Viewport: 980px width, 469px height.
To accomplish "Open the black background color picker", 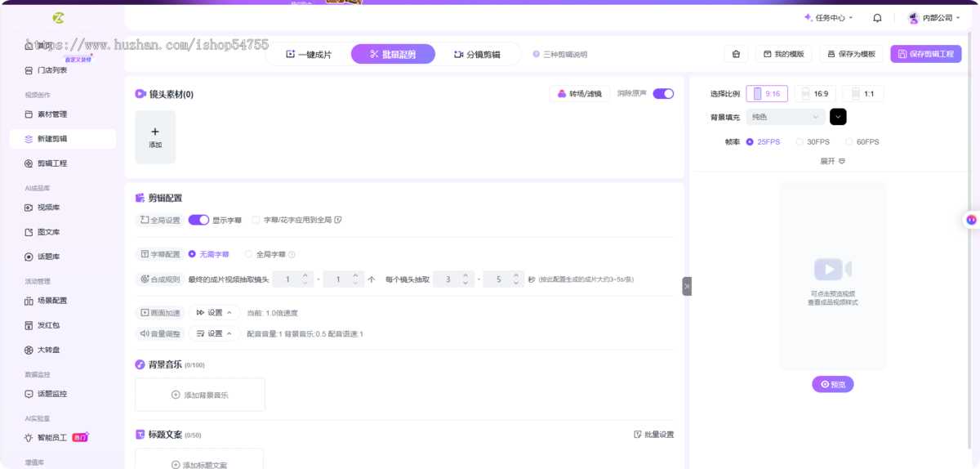I will (838, 117).
